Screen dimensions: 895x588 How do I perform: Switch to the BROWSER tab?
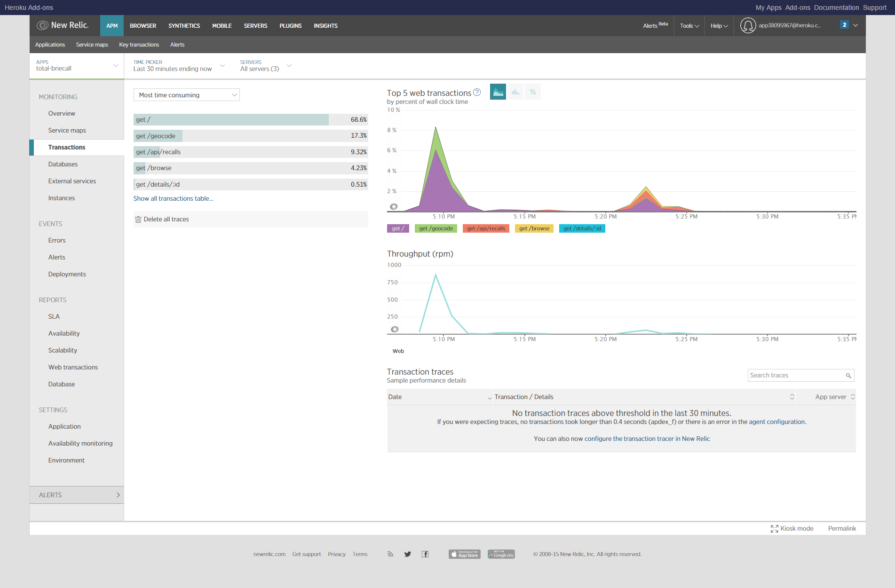(x=143, y=26)
